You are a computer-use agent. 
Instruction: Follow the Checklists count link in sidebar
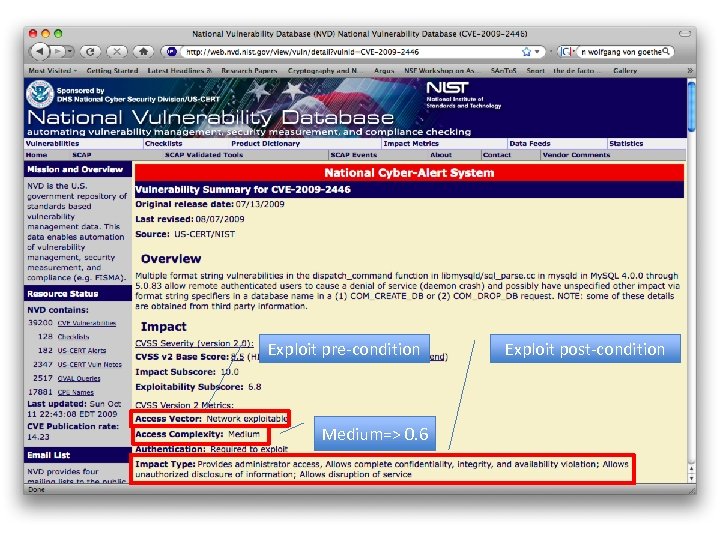click(x=73, y=337)
